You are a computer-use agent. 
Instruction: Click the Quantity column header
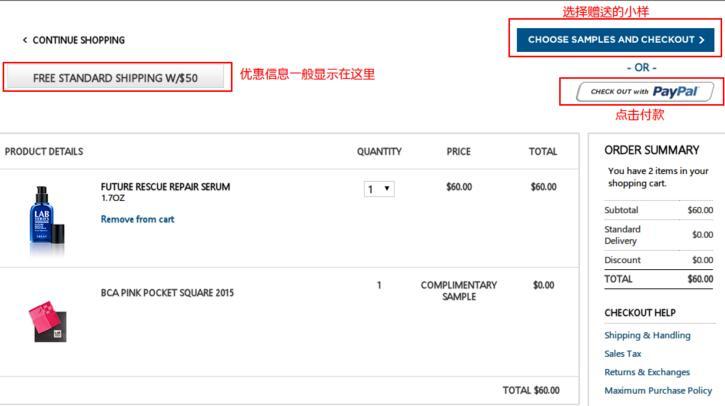(379, 152)
